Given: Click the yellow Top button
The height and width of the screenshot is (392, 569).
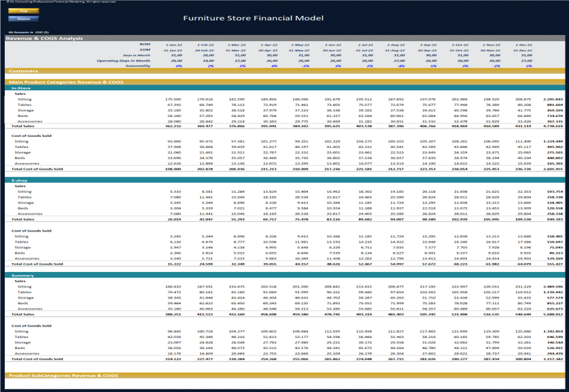Looking at the screenshot, I should pyautogui.click(x=24, y=11).
